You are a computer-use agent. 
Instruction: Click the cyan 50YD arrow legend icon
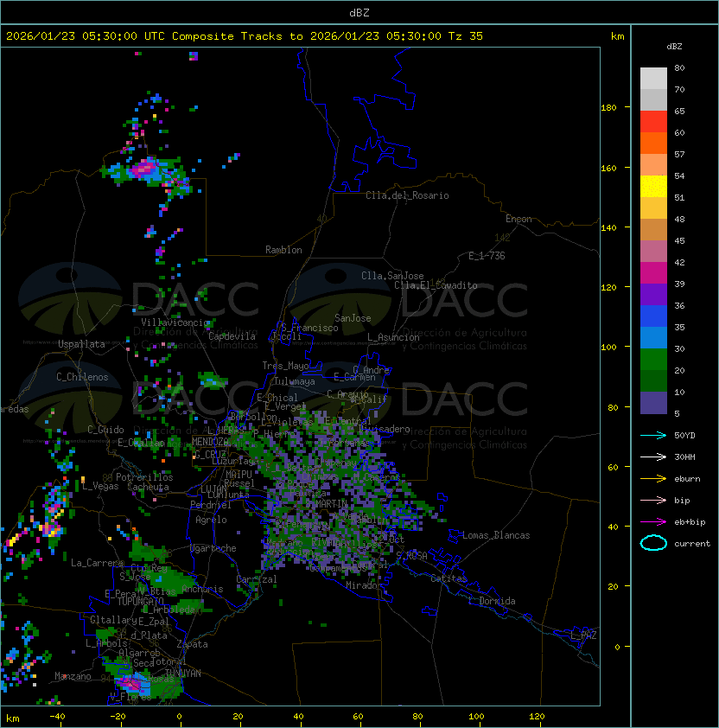[x=653, y=435]
